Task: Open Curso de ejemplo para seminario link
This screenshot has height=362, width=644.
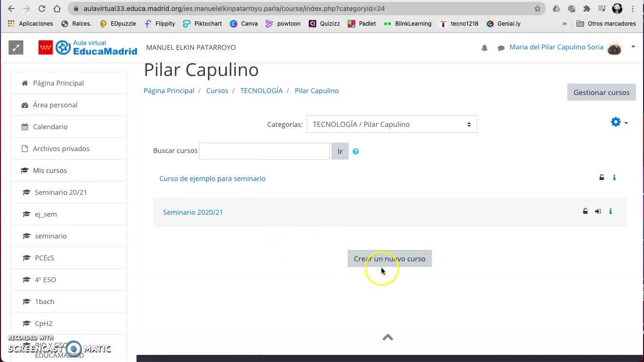Action: click(x=212, y=179)
